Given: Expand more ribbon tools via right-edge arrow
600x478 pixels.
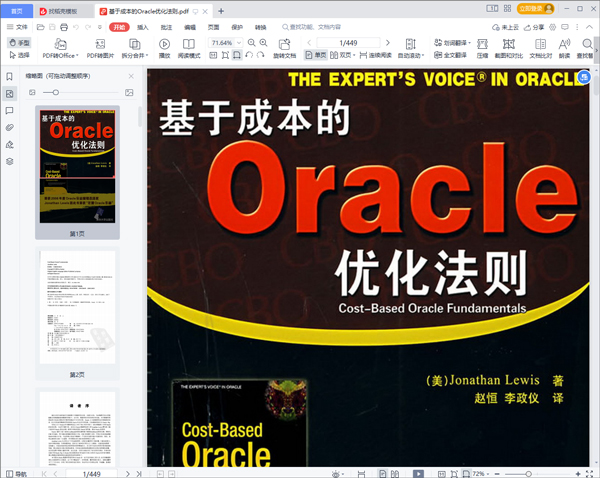Looking at the screenshot, I should tap(596, 49).
